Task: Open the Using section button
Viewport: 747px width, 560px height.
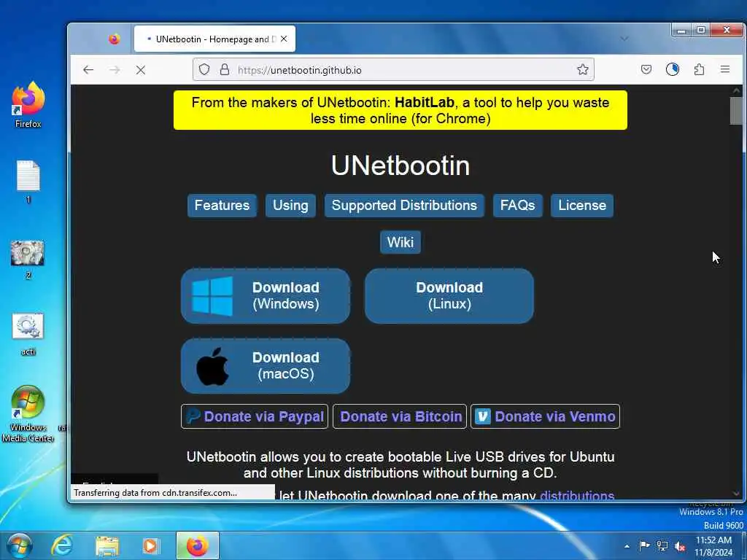Action: click(x=290, y=205)
